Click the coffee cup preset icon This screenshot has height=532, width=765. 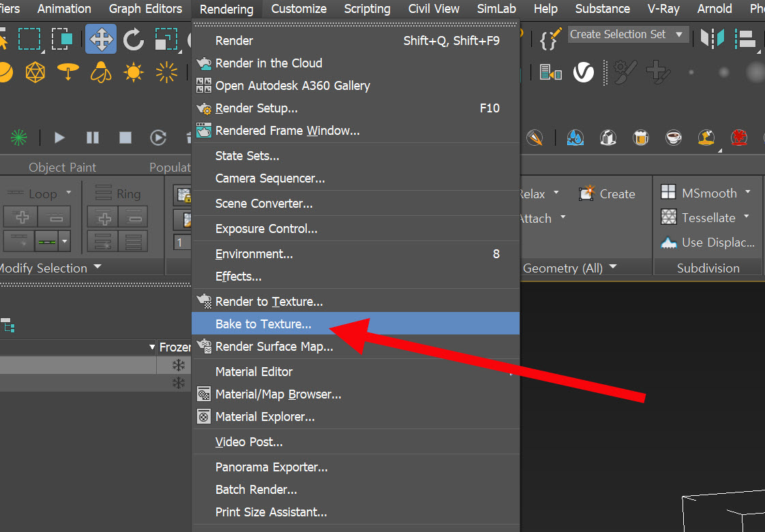(x=673, y=138)
